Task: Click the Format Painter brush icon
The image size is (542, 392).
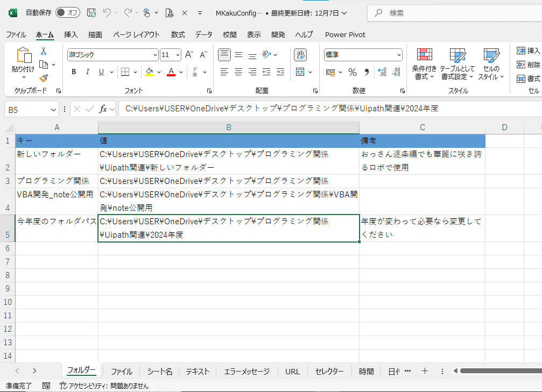Action: pyautogui.click(x=44, y=79)
